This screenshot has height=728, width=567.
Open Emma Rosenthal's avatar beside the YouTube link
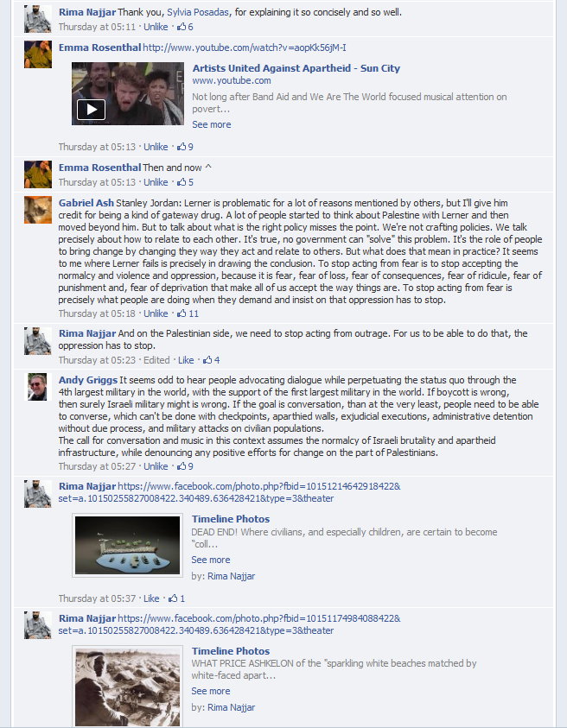coord(38,54)
